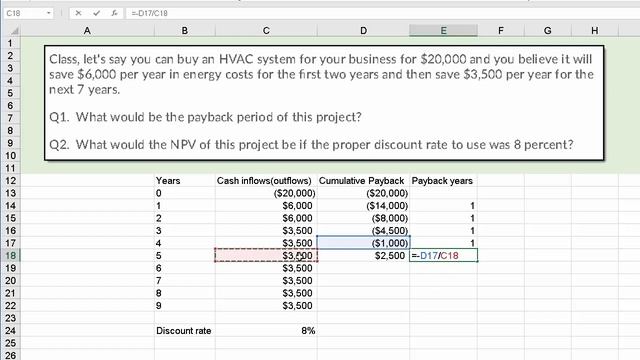Click the 'Cumulative Payback' header cell
Image resolution: width=640 pixels, height=360 pixels.
(363, 180)
